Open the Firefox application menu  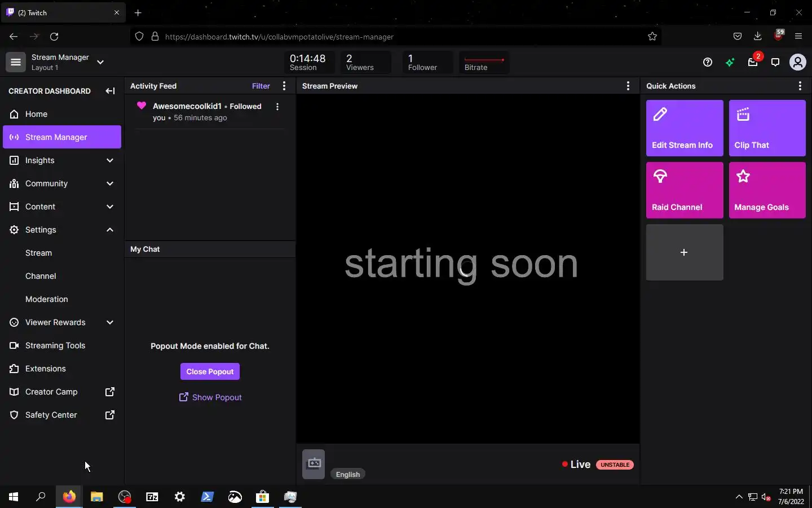point(798,37)
